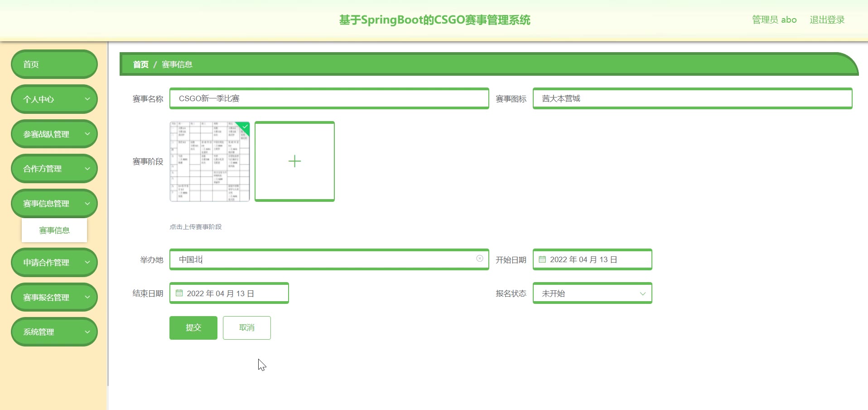Screen dimensions: 868x410
Task: Click calendar icon in 开始日期 field
Action: tap(542, 259)
